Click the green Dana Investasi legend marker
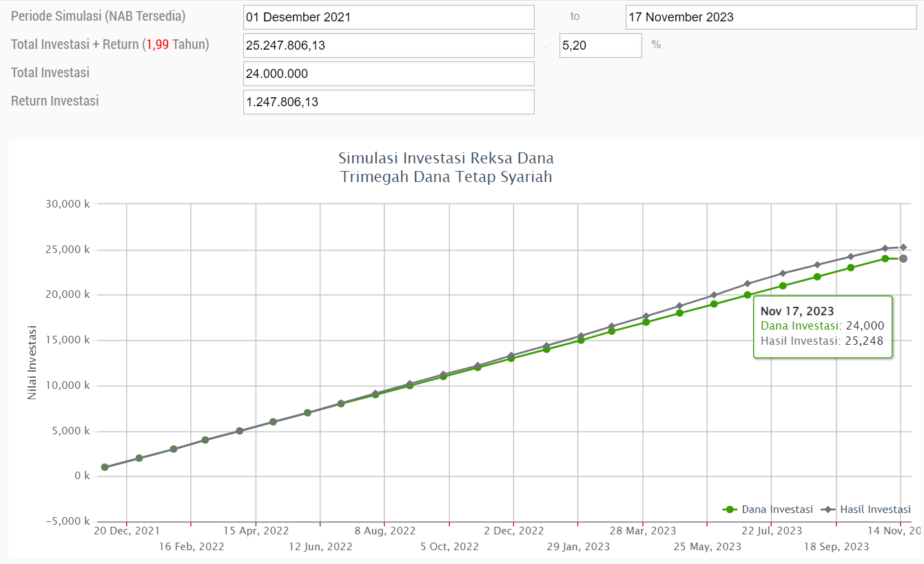The width and height of the screenshot is (924, 564). pyautogui.click(x=730, y=510)
